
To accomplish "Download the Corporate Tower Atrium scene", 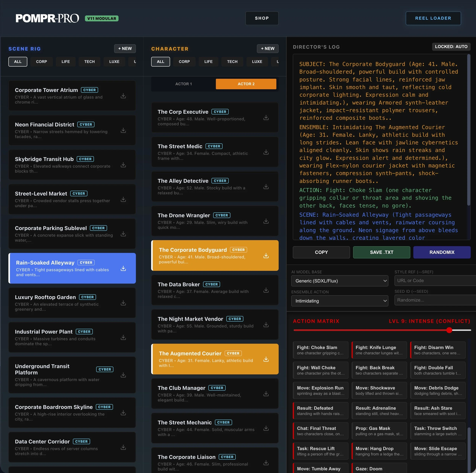I will click(123, 96).
